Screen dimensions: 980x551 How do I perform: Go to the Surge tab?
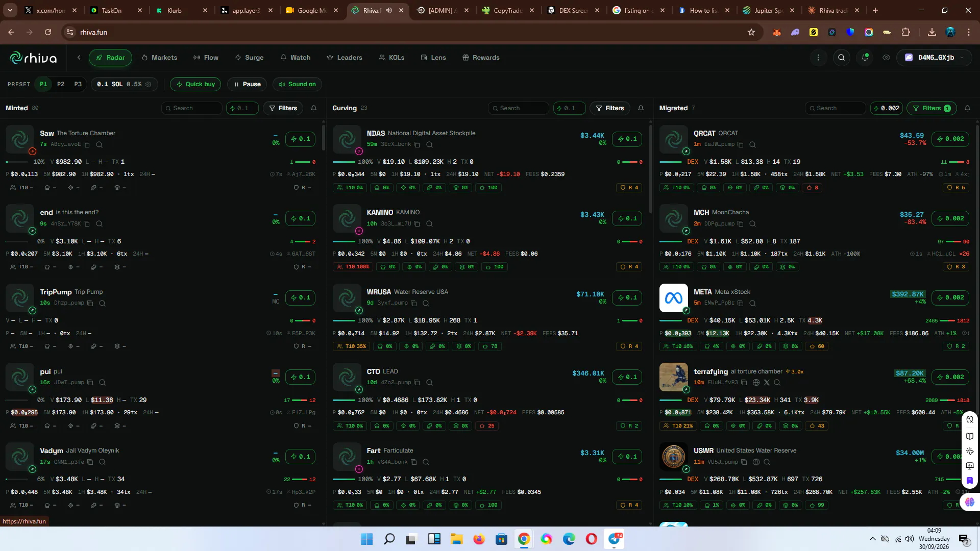point(249,58)
